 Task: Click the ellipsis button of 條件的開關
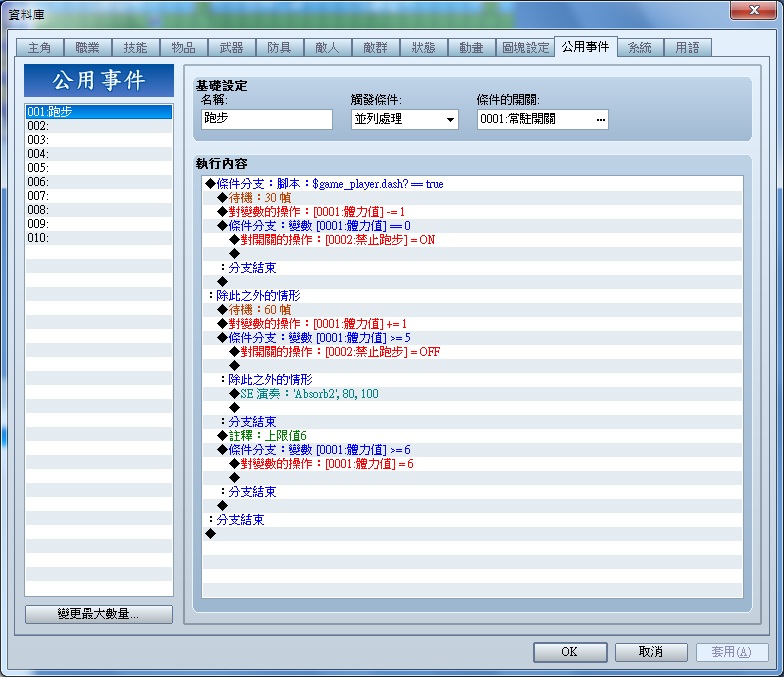click(x=600, y=120)
